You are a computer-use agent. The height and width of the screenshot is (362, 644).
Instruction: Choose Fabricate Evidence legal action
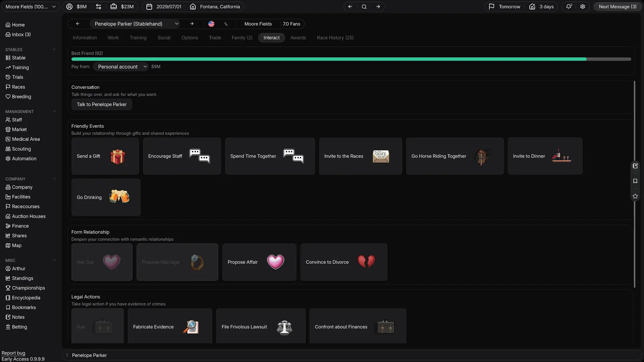tap(170, 326)
